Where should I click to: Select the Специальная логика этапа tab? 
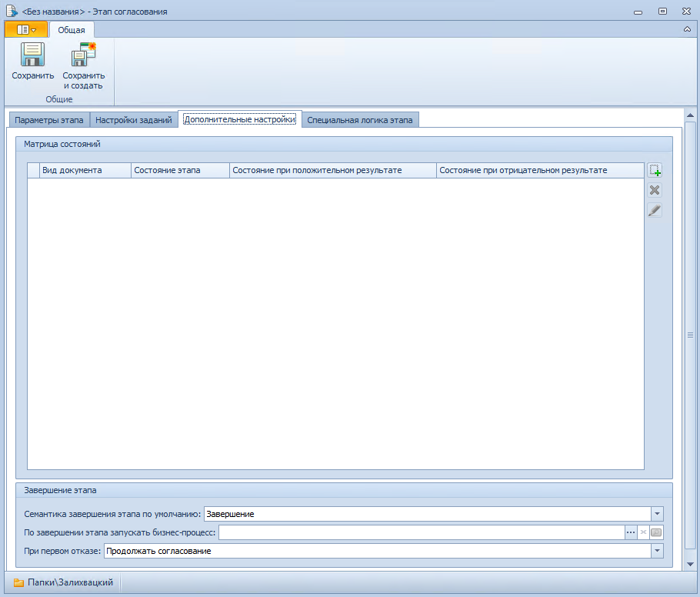coord(360,120)
